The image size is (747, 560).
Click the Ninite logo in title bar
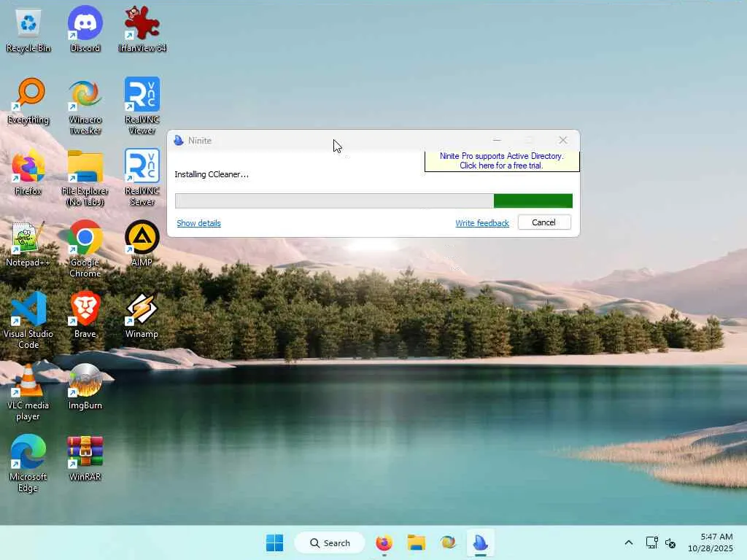[x=179, y=141]
